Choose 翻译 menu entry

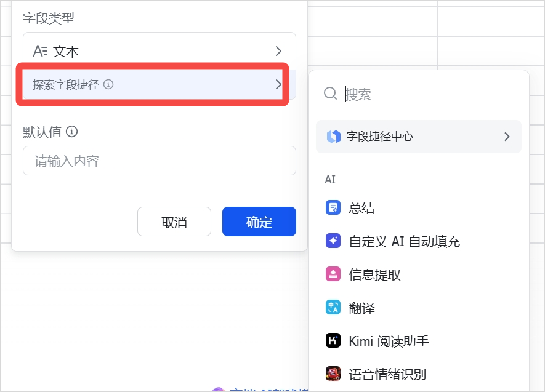pyautogui.click(x=361, y=308)
